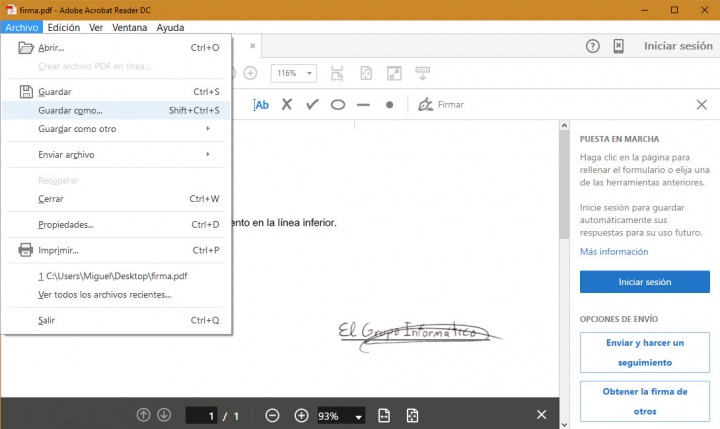Expand the Enviar archivo submenu
720x429 pixels.
point(116,155)
